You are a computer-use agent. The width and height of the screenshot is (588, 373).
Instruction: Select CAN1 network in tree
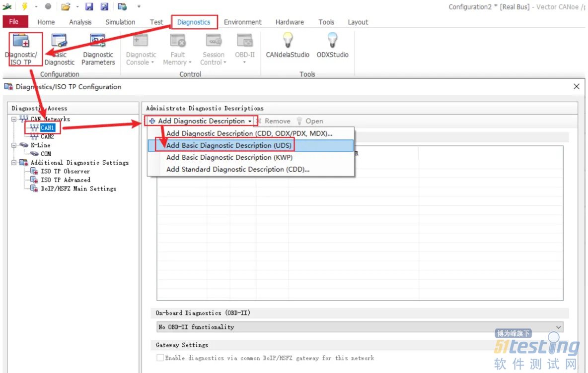(x=47, y=127)
